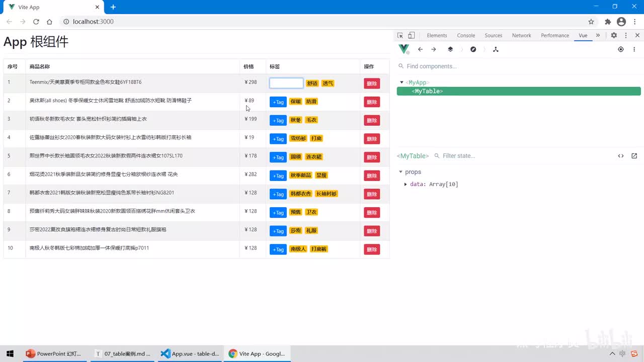
Task: Add a tag to the 奥休斯 row
Action: click(x=278, y=102)
